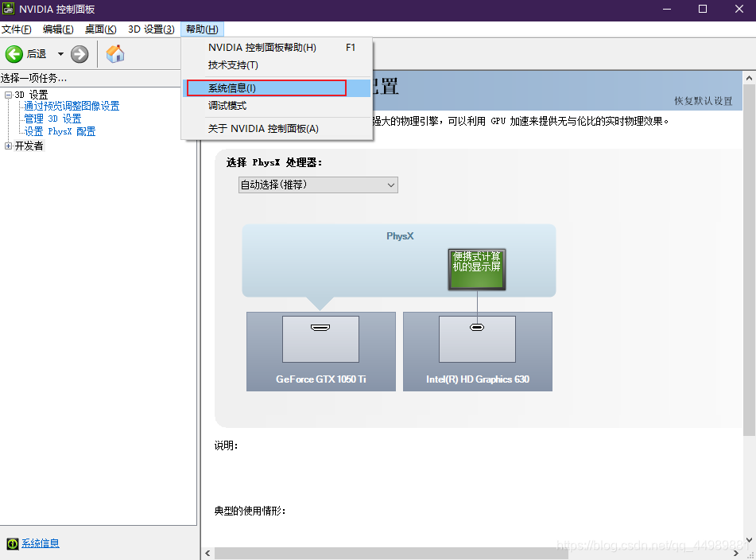Open 管理 3D 设置 task
Viewport: 756px width, 560px height.
point(52,119)
